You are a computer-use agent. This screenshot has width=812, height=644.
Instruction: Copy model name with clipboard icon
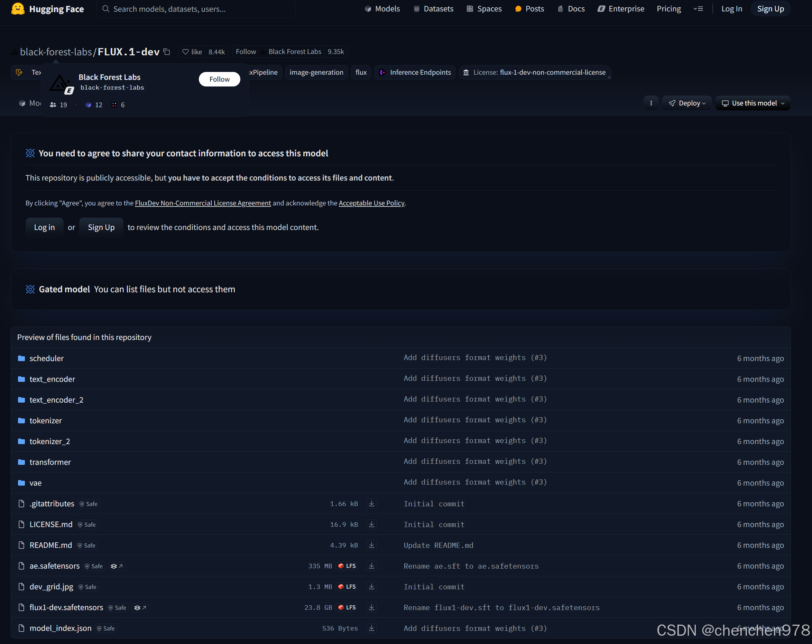coord(167,52)
